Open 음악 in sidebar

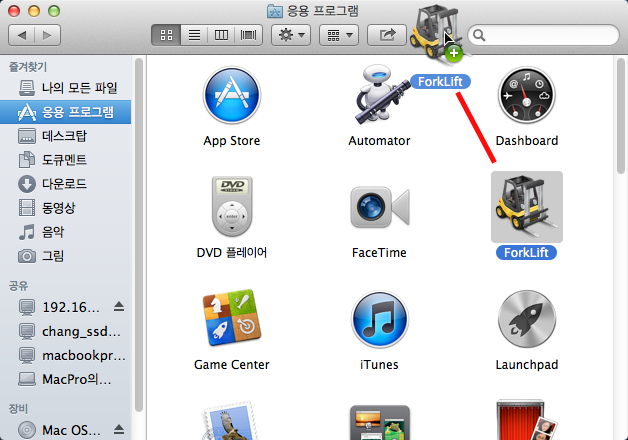pyautogui.click(x=65, y=232)
